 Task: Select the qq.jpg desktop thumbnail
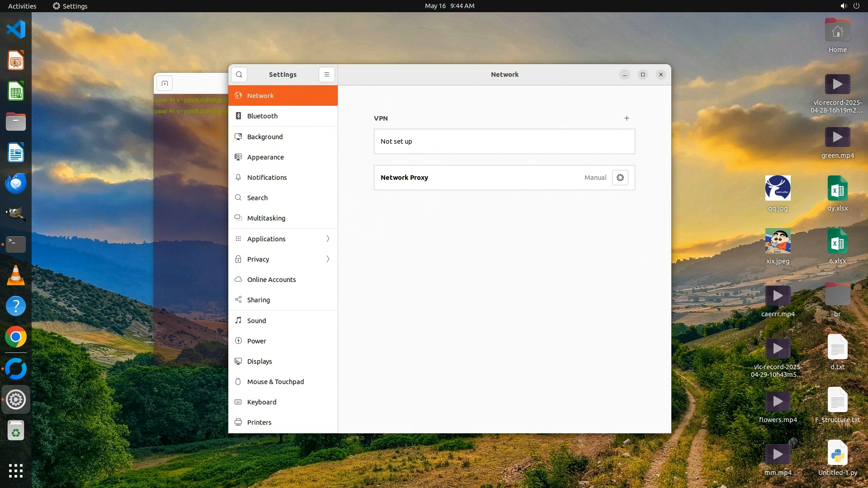tap(778, 188)
